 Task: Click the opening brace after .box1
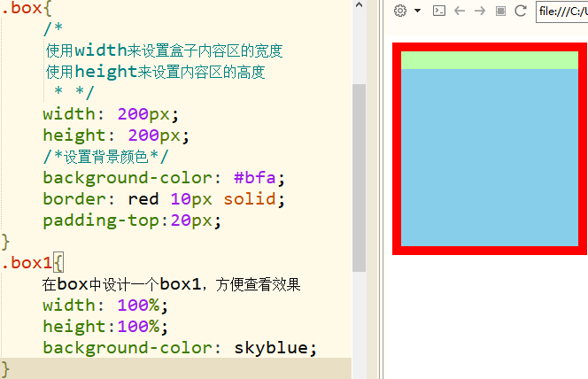(x=58, y=262)
